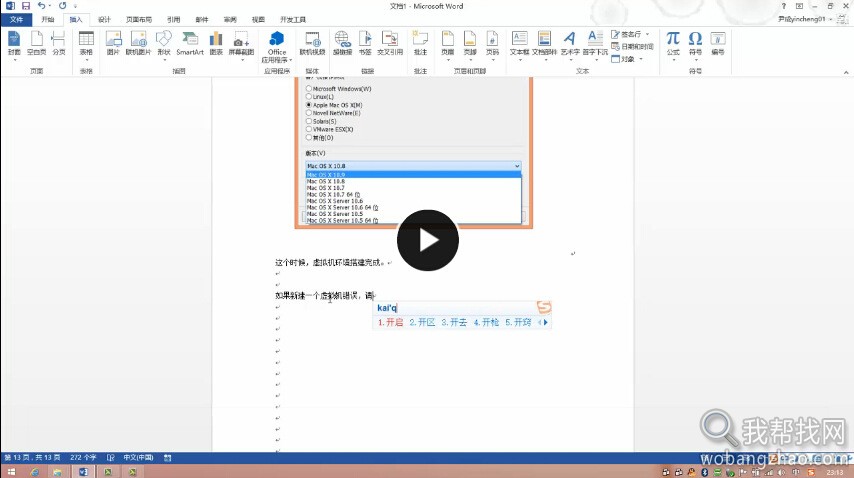Select the Apple Mac OS X(M) radio option
Screen dimensions: 854x478
[309, 105]
